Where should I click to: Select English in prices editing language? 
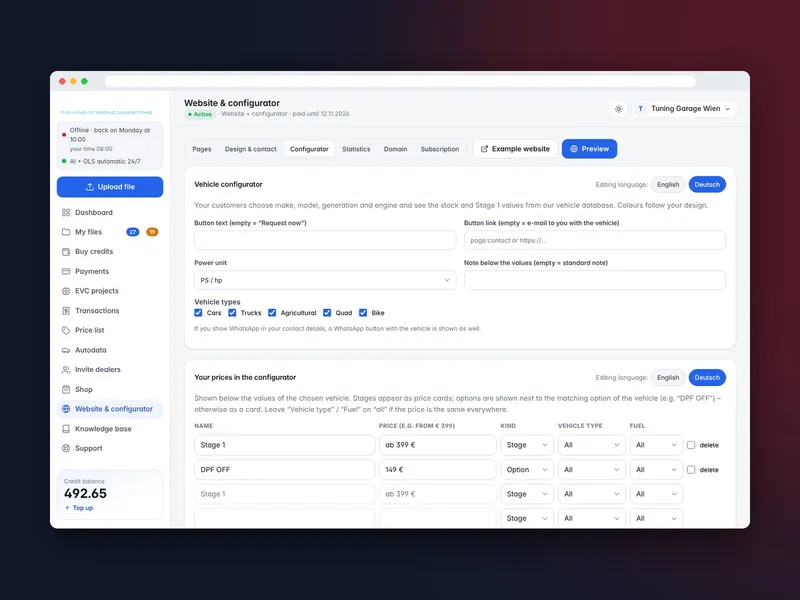(668, 378)
